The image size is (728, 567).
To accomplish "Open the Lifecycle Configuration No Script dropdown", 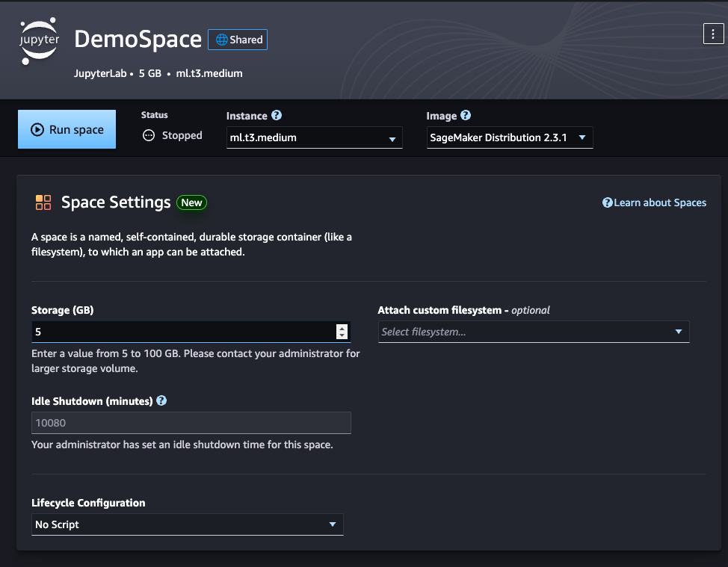I will point(188,524).
